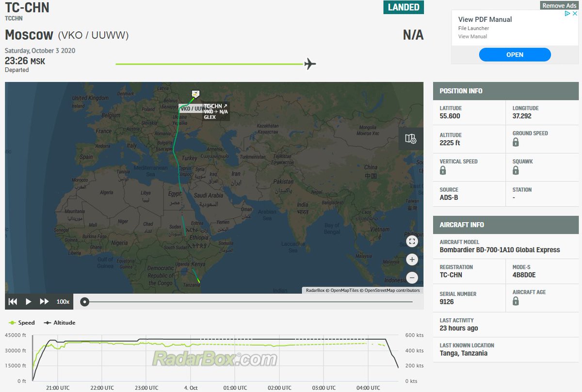The image size is (582, 392).
Task: Click the 21:00 UTC chart axis label
Action: 57,388
